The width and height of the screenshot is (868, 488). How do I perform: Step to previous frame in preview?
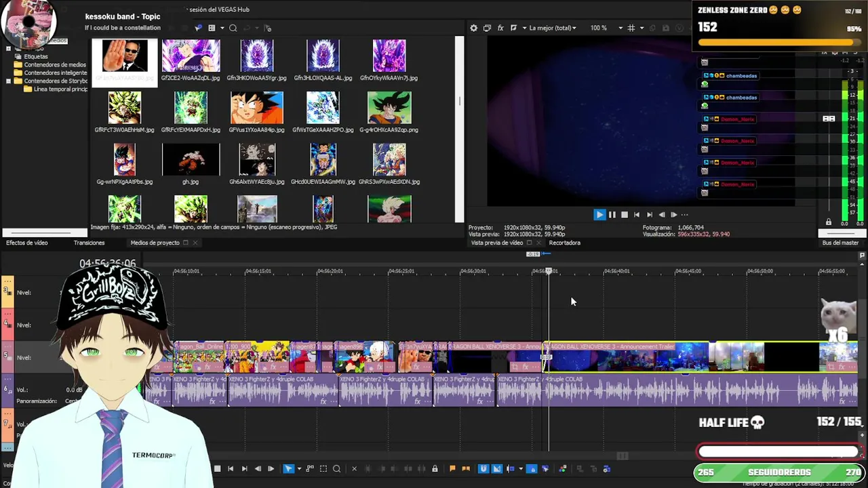point(662,215)
